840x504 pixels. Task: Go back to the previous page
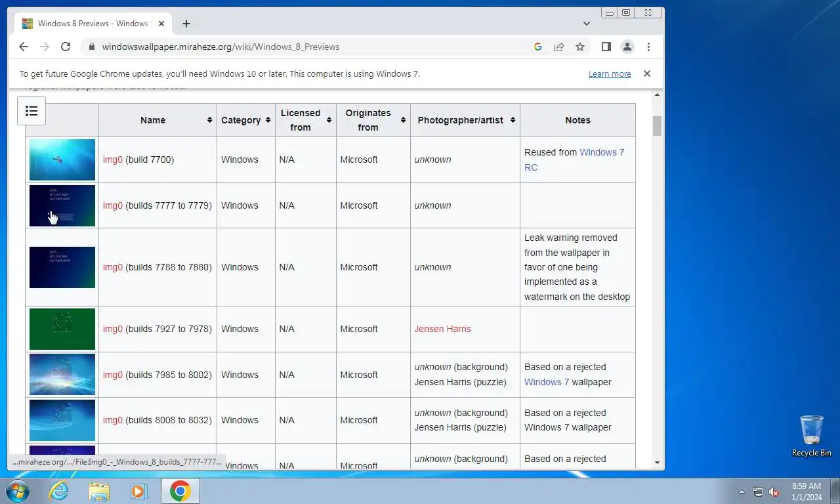(x=24, y=47)
